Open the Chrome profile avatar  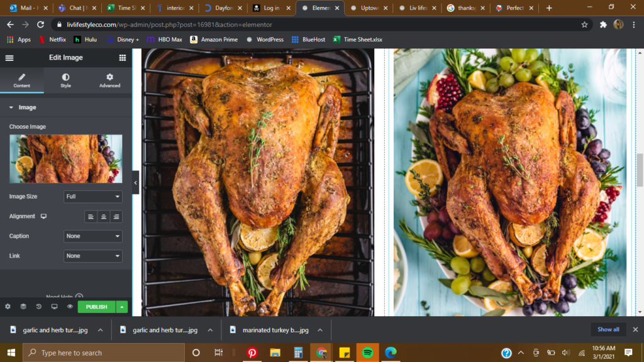tap(619, 25)
